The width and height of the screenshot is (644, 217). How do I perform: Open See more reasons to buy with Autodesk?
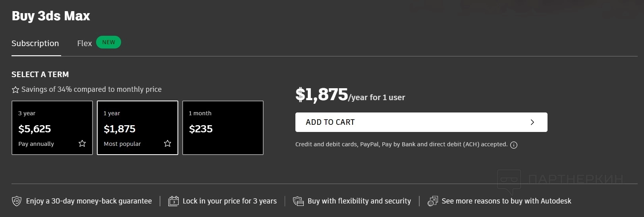[x=506, y=201]
